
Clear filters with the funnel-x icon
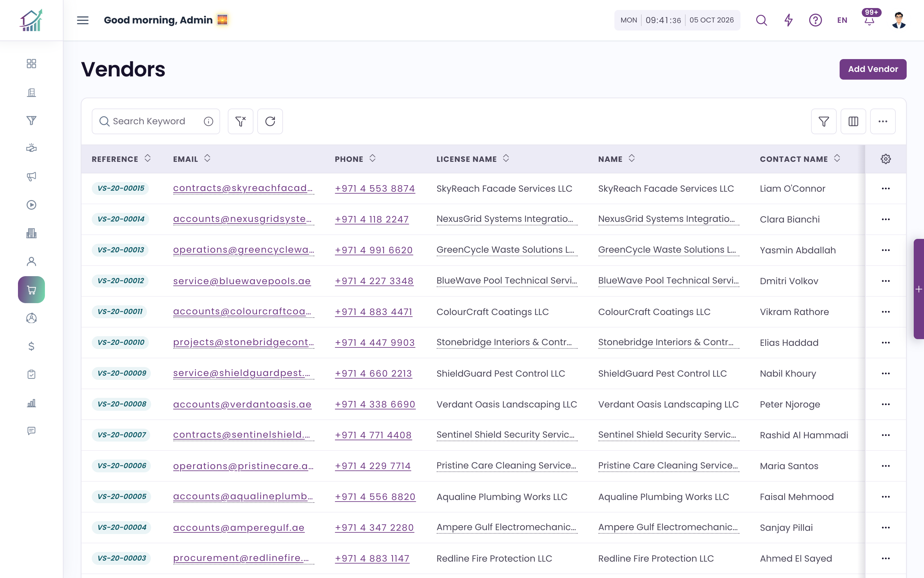[x=241, y=121]
